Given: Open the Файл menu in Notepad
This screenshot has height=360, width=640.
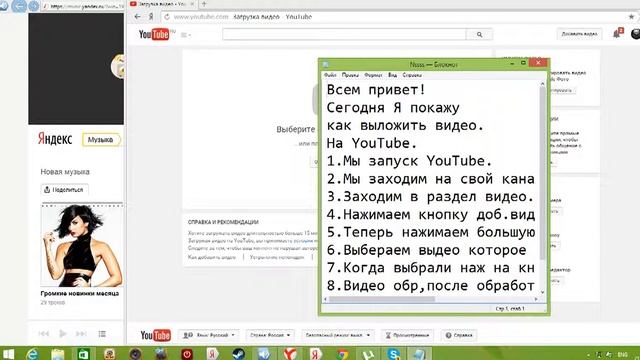Looking at the screenshot, I should coord(330,75).
